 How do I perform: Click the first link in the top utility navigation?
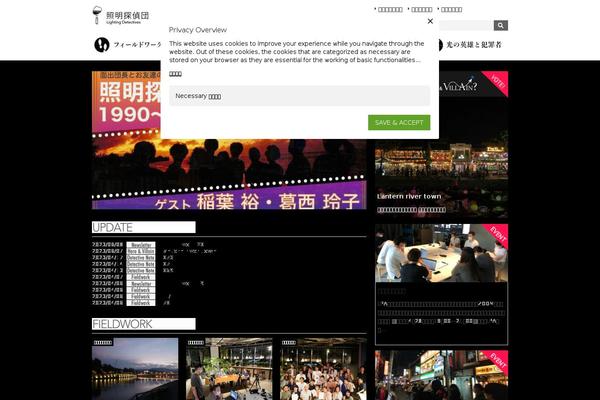tap(388, 9)
